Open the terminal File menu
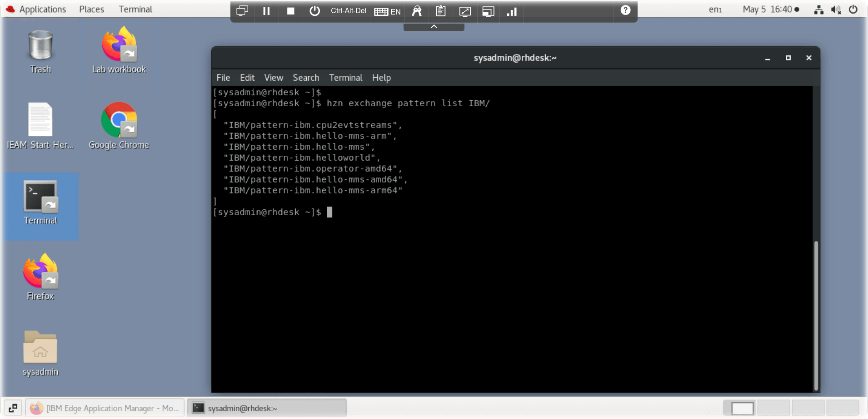This screenshot has width=868, height=419. [x=223, y=78]
